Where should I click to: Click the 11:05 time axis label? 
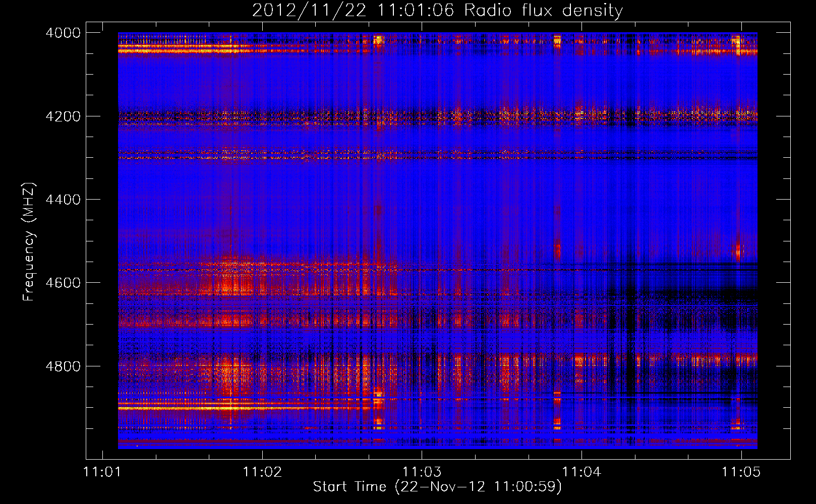click(741, 472)
